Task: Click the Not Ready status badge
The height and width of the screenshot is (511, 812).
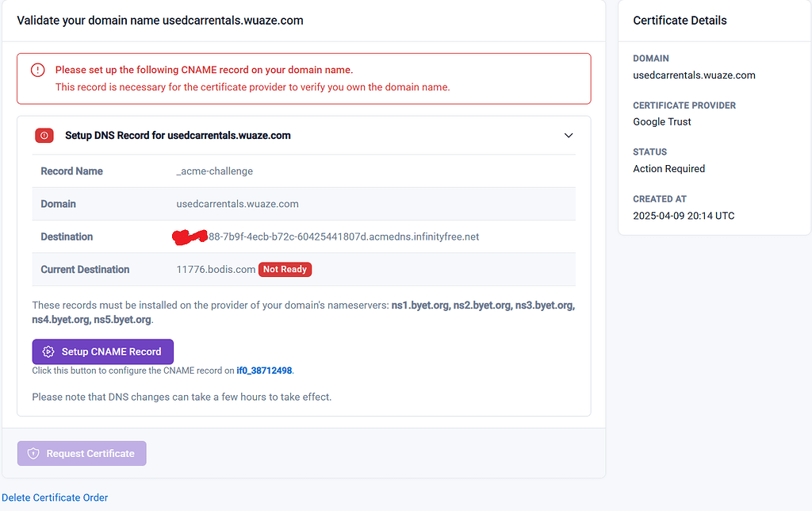Action: (285, 269)
